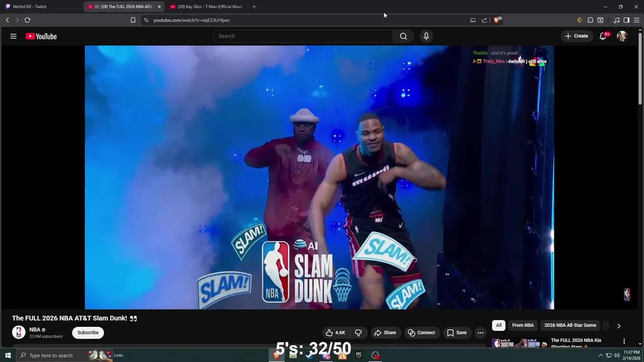
Task: Show hidden system tray icons
Action: (600, 355)
